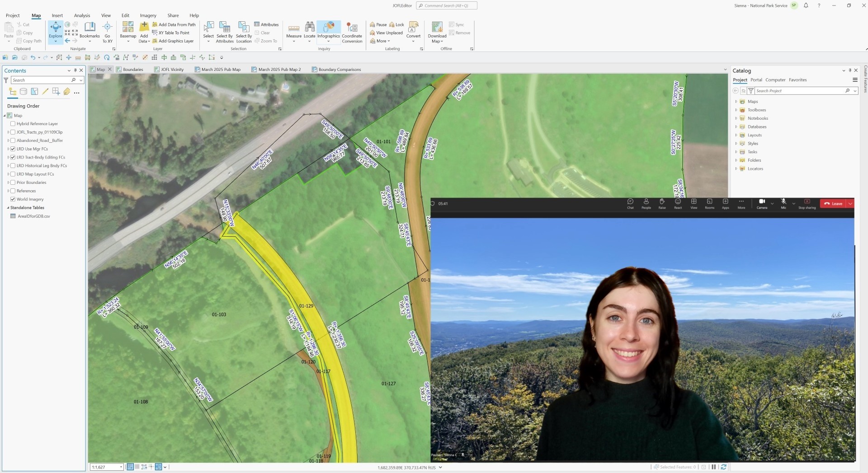This screenshot has width=868, height=473.
Task: Switch to Portal tab in Catalog
Action: [x=756, y=80]
